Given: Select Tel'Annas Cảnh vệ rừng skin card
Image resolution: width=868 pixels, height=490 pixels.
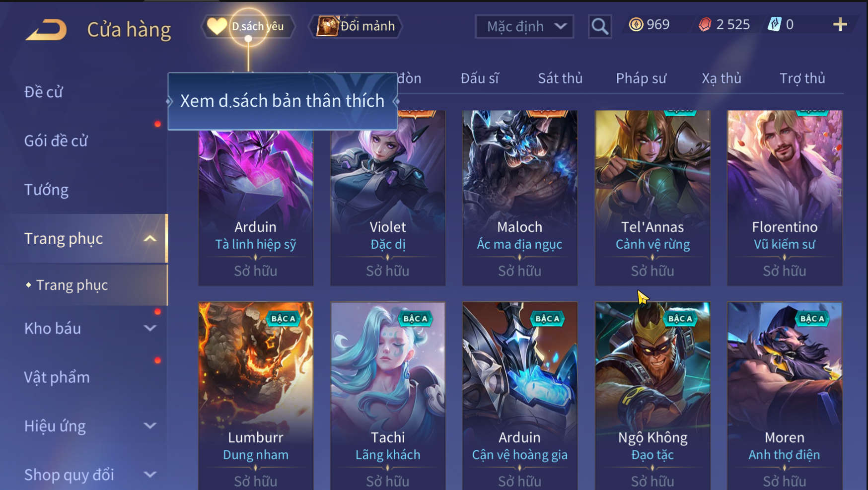Looking at the screenshot, I should (x=652, y=198).
